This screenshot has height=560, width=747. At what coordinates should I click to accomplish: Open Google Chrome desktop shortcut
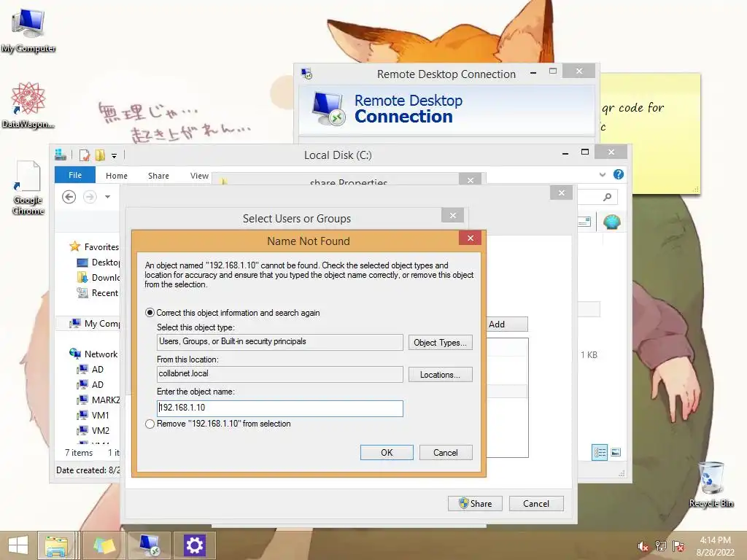click(x=28, y=188)
